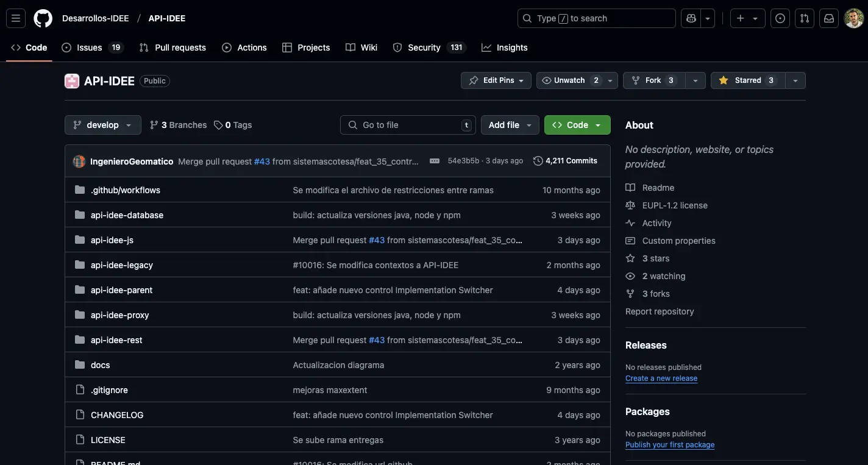Fork the repository
The image size is (868, 465).
[x=653, y=80]
